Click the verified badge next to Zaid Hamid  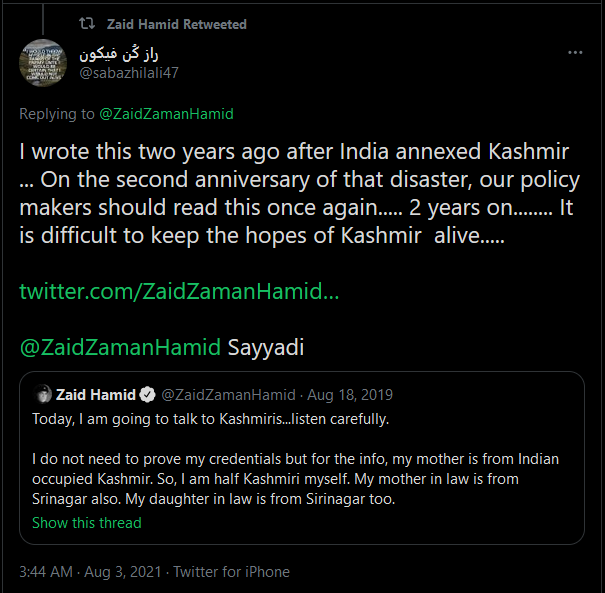click(x=145, y=394)
